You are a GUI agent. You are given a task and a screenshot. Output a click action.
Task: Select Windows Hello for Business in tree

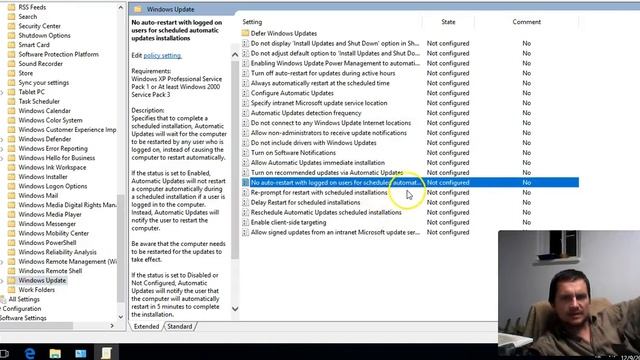pos(56,158)
